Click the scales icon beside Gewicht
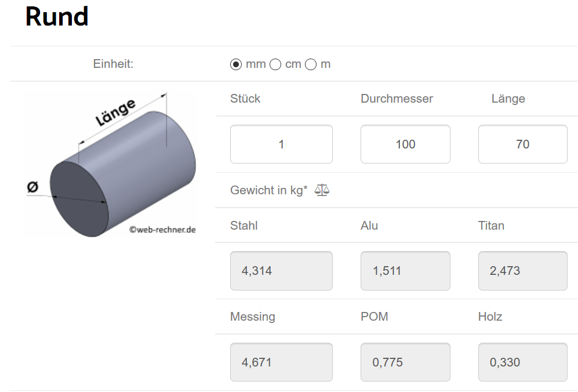The height and width of the screenshot is (392, 578). 322,190
